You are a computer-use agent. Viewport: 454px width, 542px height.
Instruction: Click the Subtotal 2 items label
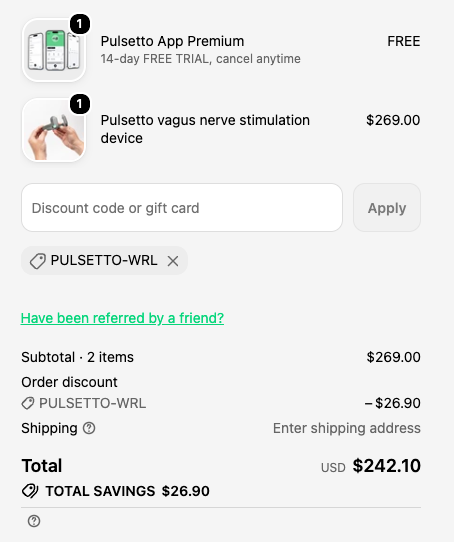click(x=77, y=357)
